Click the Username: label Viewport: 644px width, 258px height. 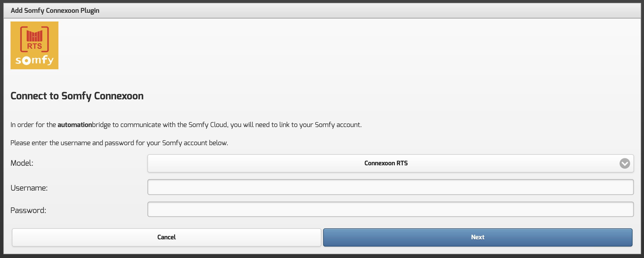29,188
